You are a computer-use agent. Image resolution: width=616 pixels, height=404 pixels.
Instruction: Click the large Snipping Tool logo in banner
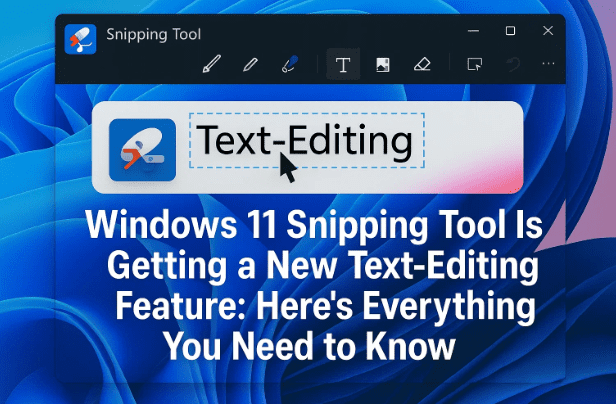(x=142, y=150)
